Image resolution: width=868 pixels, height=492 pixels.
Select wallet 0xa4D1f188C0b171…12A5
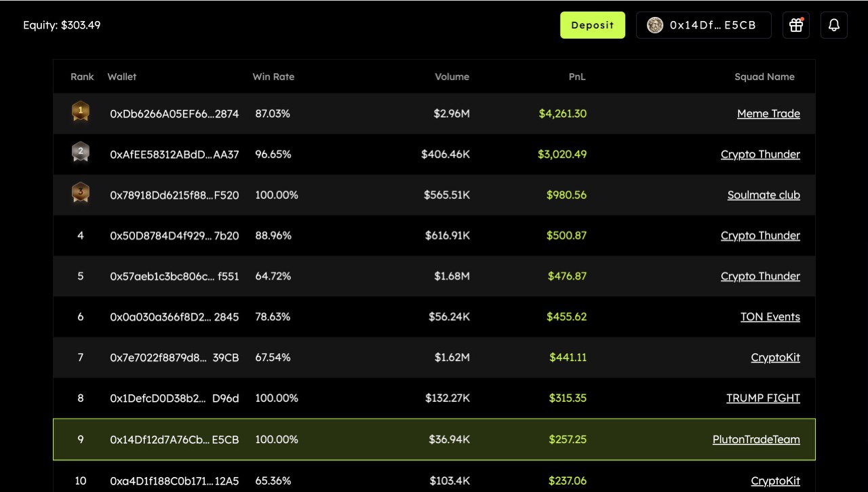[x=174, y=481]
